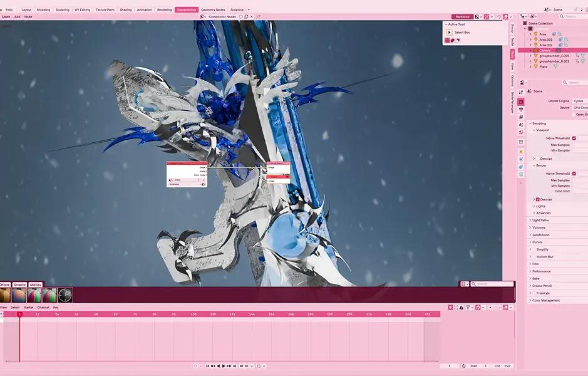The image size is (588, 376).
Task: Click the asset shelf search field
Action: 492,284
